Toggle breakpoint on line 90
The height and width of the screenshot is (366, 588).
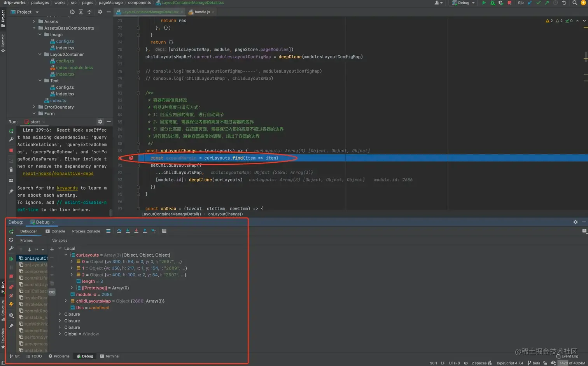(x=131, y=158)
